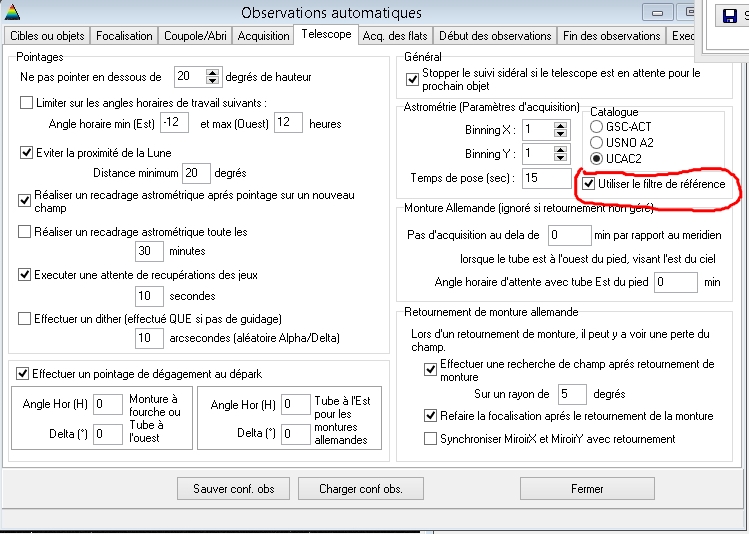Click the 'Temps de pose (sec)' field
The image size is (749, 534).
pos(545,178)
